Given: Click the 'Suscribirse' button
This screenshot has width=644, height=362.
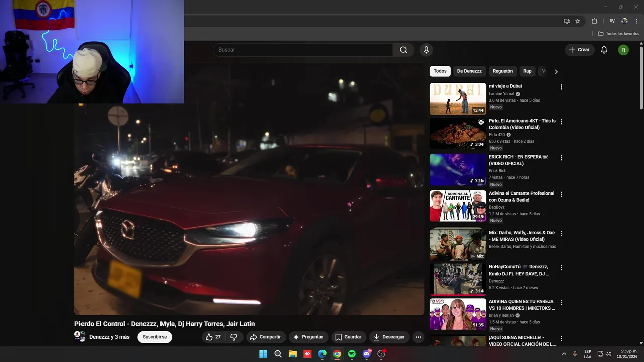Looking at the screenshot, I should point(154,337).
